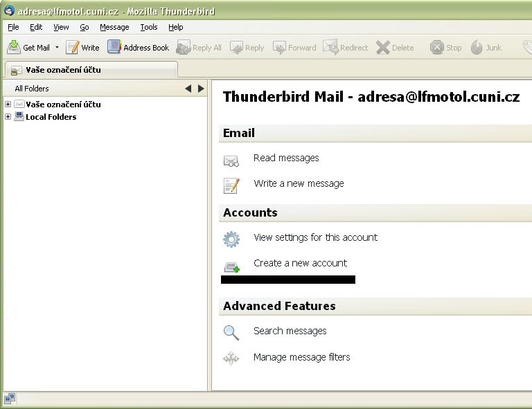Expand the Local Folders tree node

pos(8,116)
